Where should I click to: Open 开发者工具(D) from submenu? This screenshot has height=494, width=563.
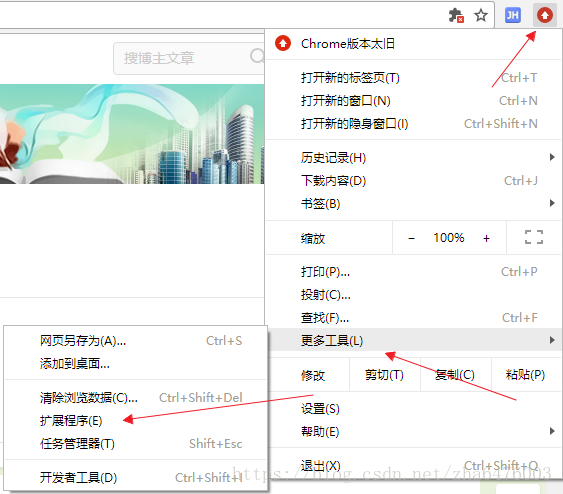click(136, 477)
